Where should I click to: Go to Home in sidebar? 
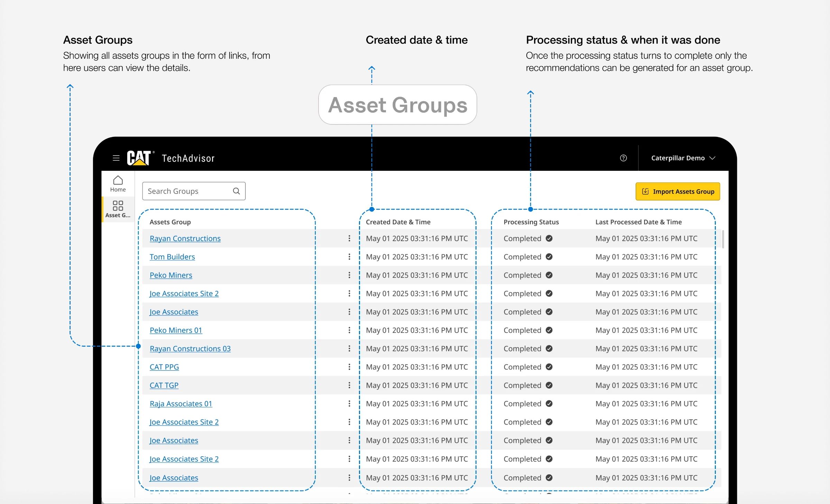pos(118,184)
